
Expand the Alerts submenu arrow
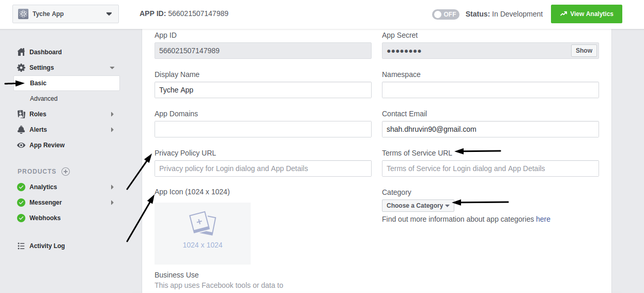coord(112,130)
